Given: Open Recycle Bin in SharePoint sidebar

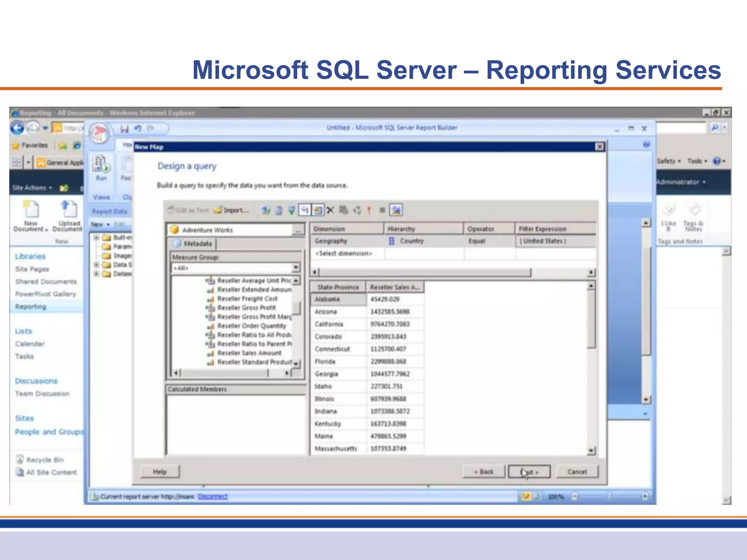Looking at the screenshot, I should pos(40,460).
